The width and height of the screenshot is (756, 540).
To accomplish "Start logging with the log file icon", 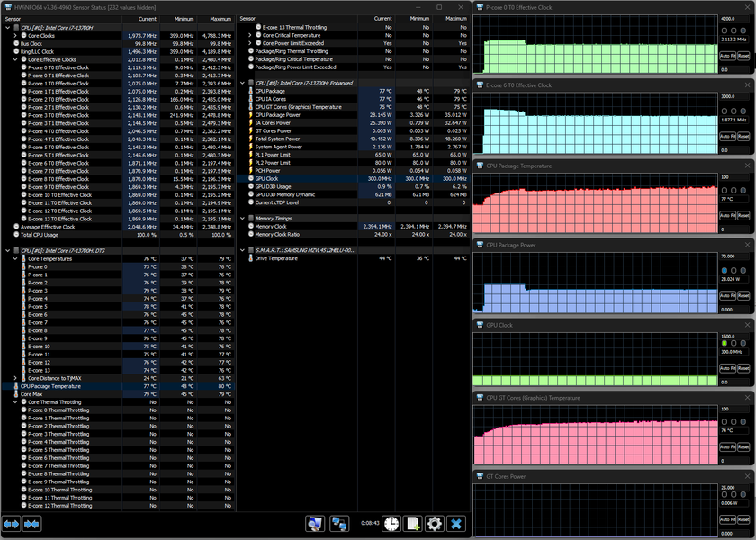I will tap(413, 524).
